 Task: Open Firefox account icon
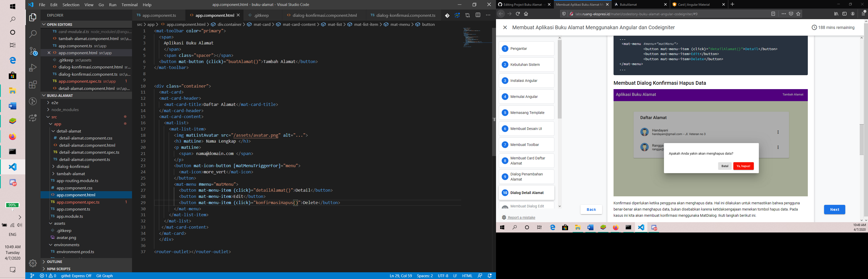[853, 14]
